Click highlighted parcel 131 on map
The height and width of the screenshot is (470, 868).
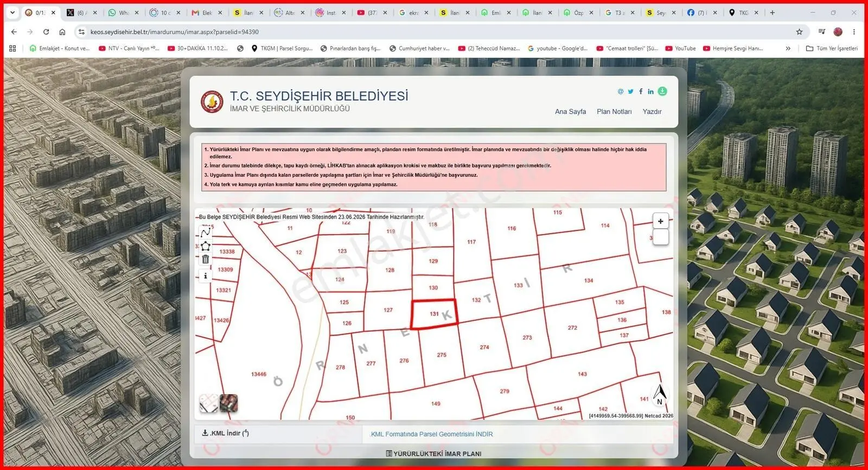(433, 314)
